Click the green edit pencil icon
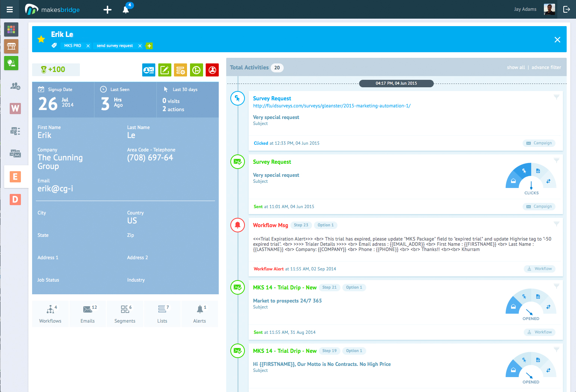The height and width of the screenshot is (392, 576). [165, 70]
